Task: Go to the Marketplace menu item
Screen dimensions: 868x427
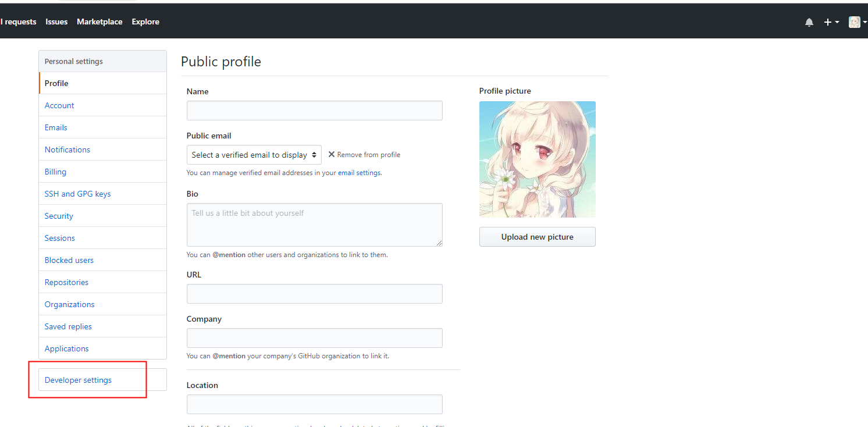Action: tap(99, 22)
